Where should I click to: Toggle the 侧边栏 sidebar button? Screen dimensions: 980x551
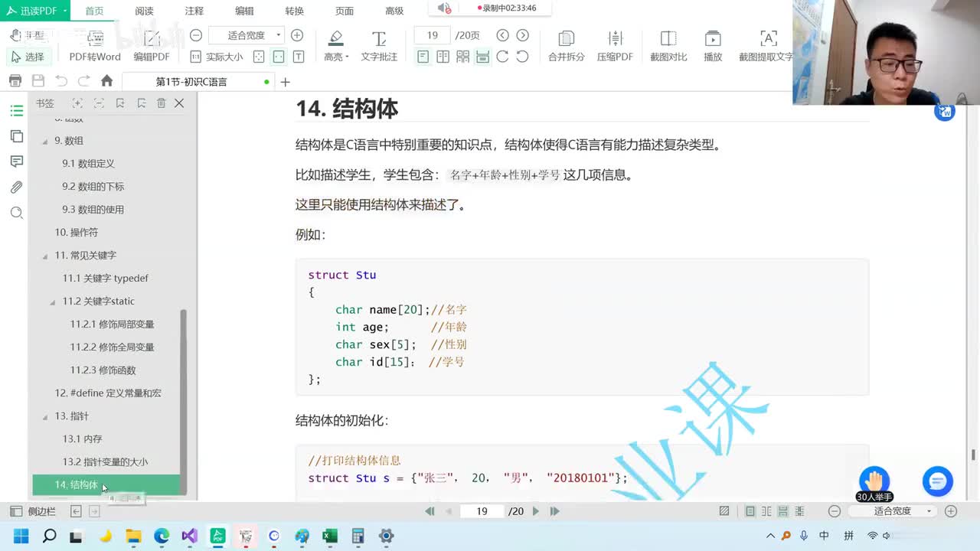tap(33, 511)
